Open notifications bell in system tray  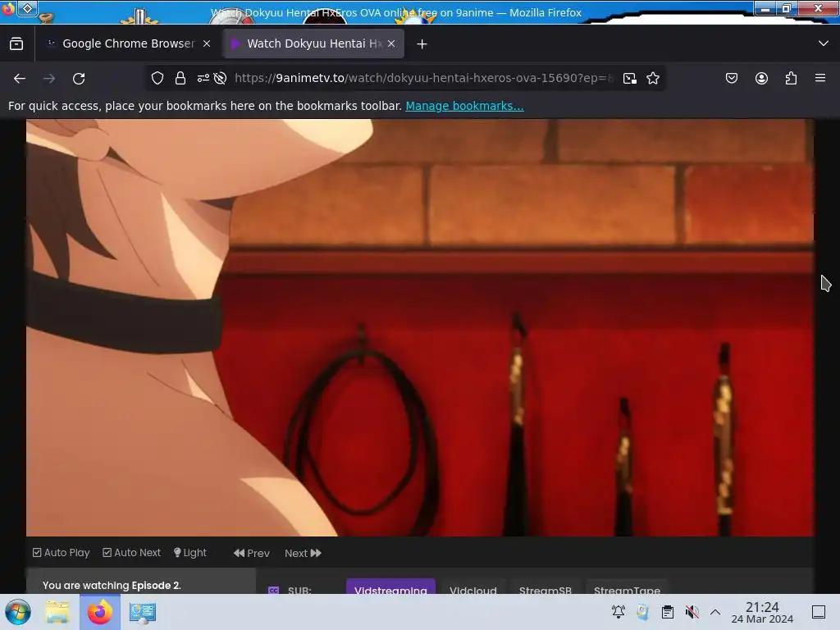click(619, 612)
